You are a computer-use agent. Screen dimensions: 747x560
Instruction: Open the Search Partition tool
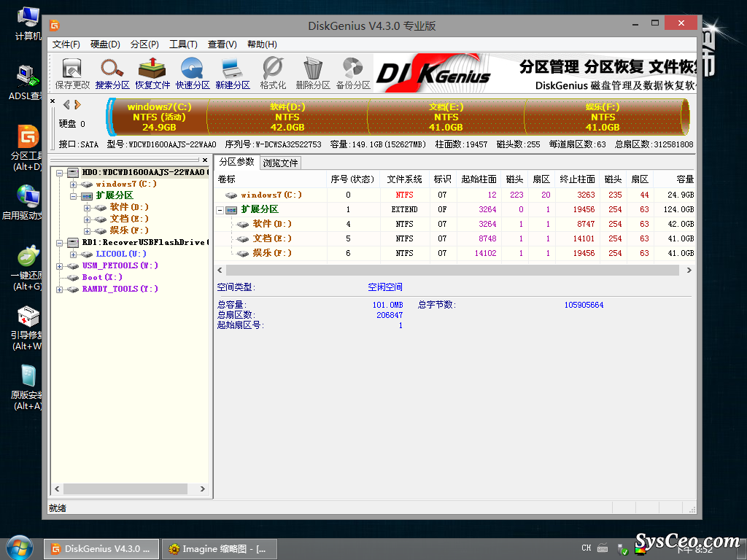112,74
